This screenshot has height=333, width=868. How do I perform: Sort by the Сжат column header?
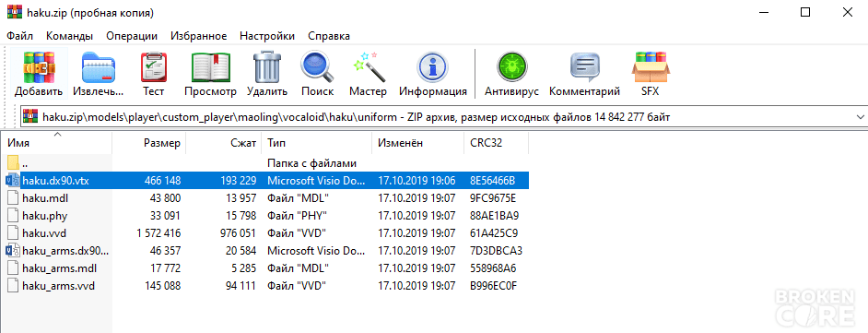coord(224,143)
